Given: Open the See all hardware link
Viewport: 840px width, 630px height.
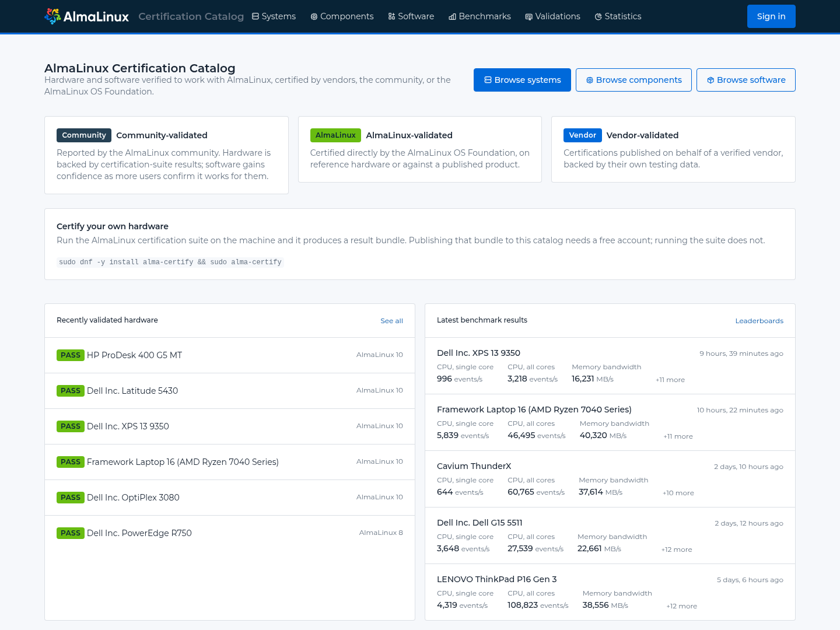Looking at the screenshot, I should click(391, 321).
